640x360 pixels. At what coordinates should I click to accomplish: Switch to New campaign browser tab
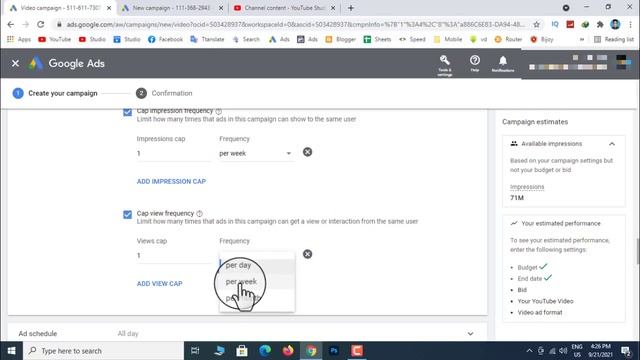[171, 8]
